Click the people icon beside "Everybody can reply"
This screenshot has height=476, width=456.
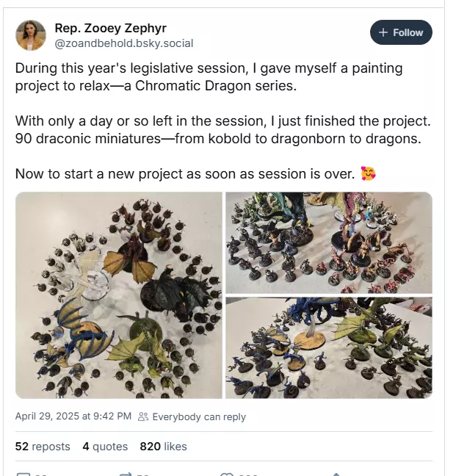click(x=143, y=416)
